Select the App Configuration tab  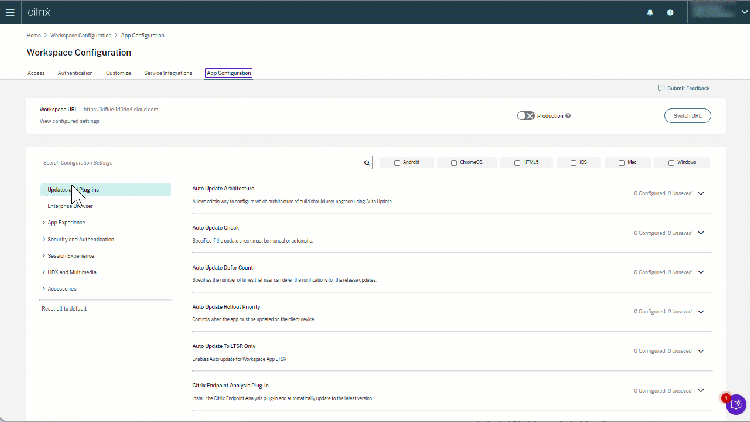pos(229,73)
